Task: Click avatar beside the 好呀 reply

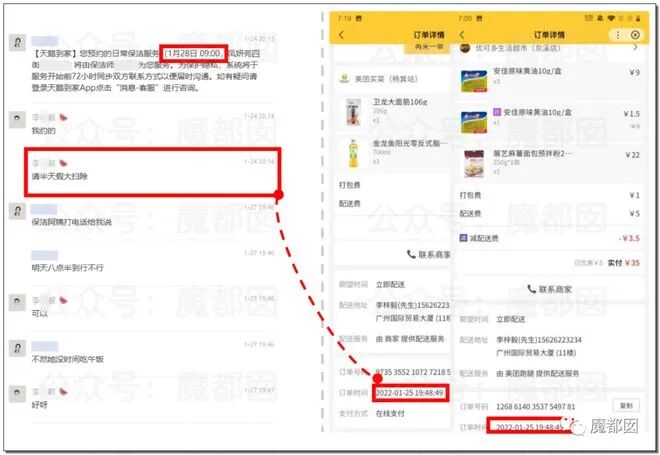Action: (17, 394)
